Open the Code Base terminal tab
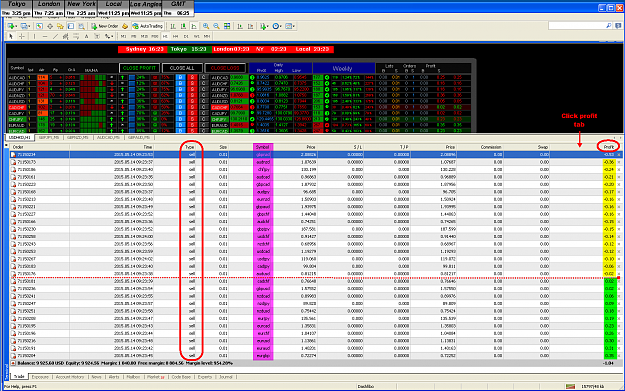 pyautogui.click(x=181, y=377)
